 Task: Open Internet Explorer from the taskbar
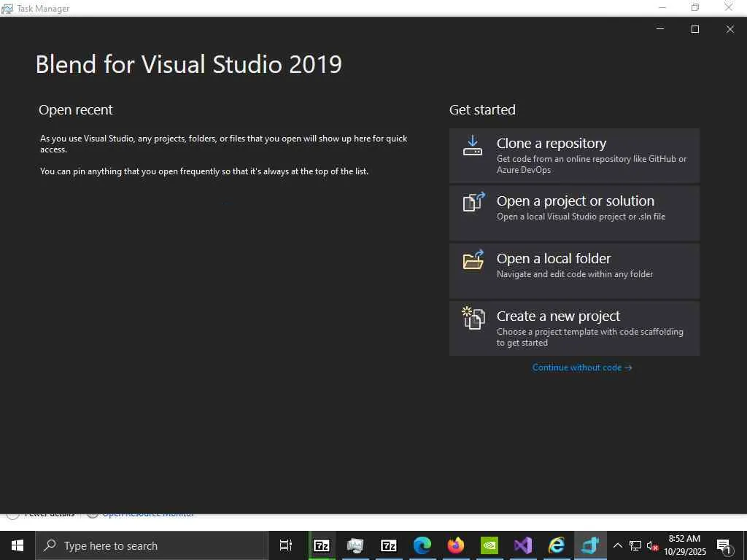[x=557, y=545]
